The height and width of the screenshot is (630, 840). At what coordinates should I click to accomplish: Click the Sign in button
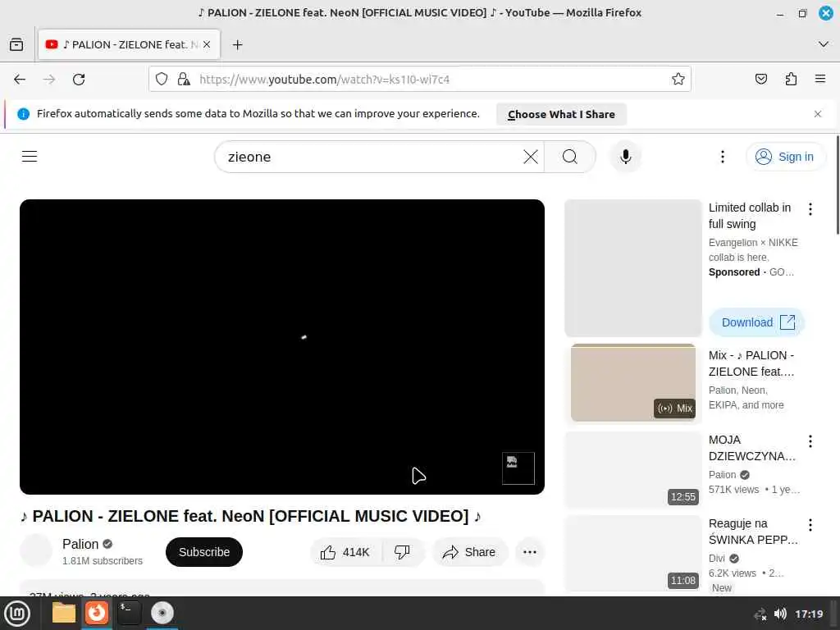point(785,157)
